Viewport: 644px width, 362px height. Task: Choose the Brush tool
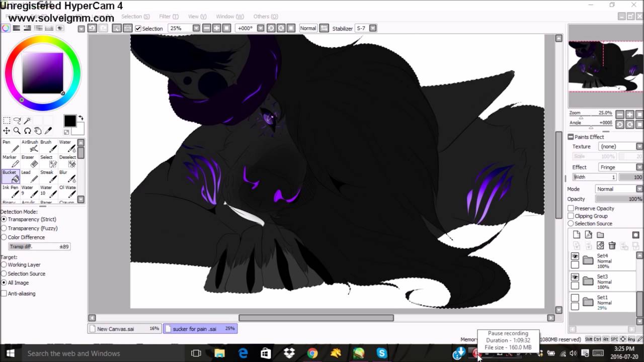click(48, 146)
